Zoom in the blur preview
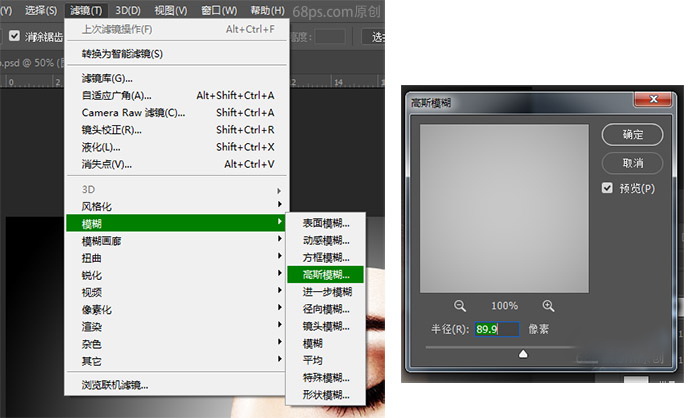The image size is (696, 418). (x=548, y=305)
